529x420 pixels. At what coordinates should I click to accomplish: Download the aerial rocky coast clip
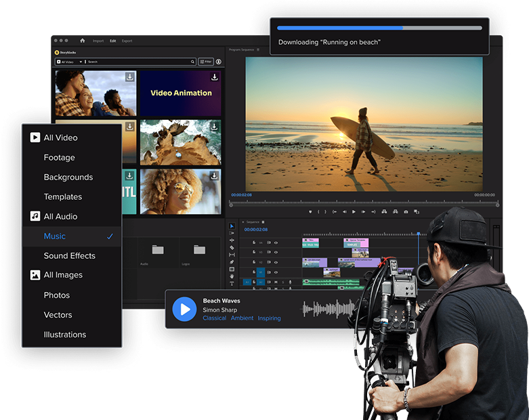pyautogui.click(x=215, y=127)
